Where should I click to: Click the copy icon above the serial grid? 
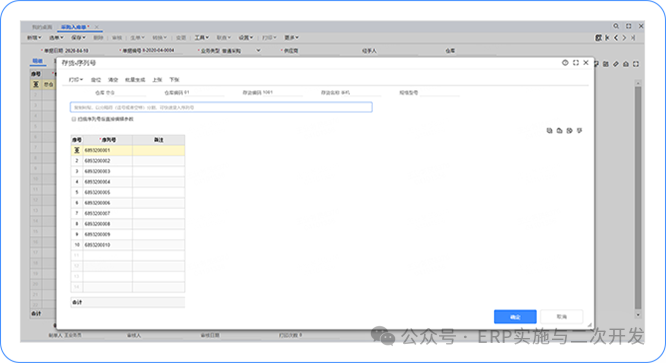(x=549, y=130)
